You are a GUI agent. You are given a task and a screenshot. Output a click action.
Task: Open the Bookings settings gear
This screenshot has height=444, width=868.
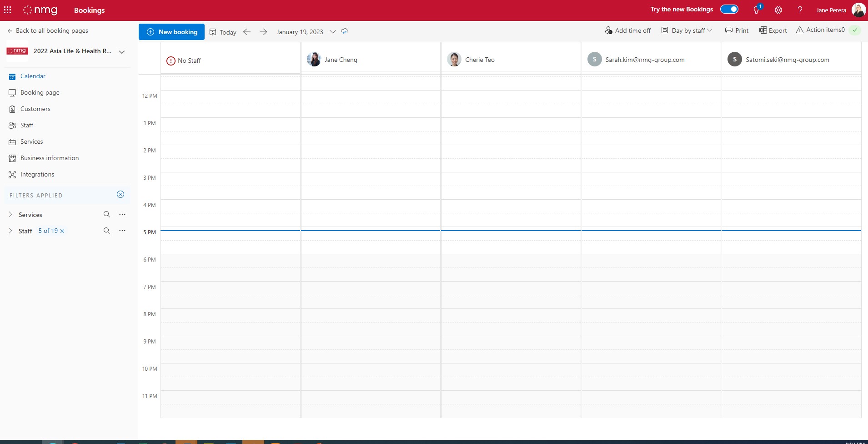[778, 10]
